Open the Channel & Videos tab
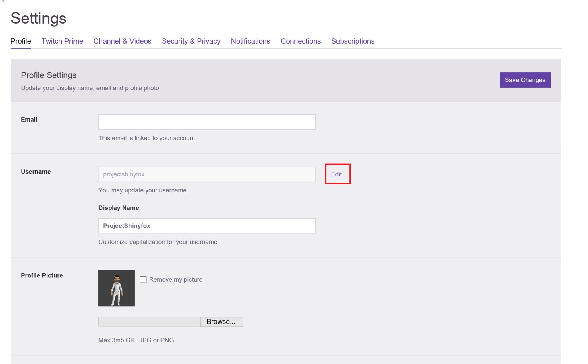Screen dimensions: 588x364 coord(122,41)
